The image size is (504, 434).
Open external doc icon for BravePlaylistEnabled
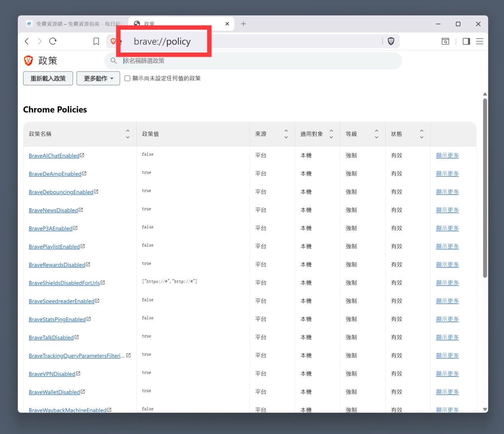pos(83,247)
